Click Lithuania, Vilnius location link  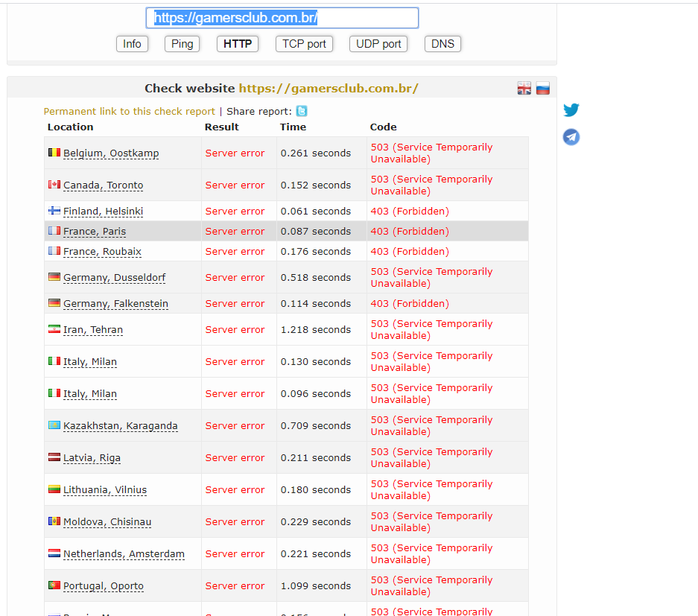click(x=105, y=490)
